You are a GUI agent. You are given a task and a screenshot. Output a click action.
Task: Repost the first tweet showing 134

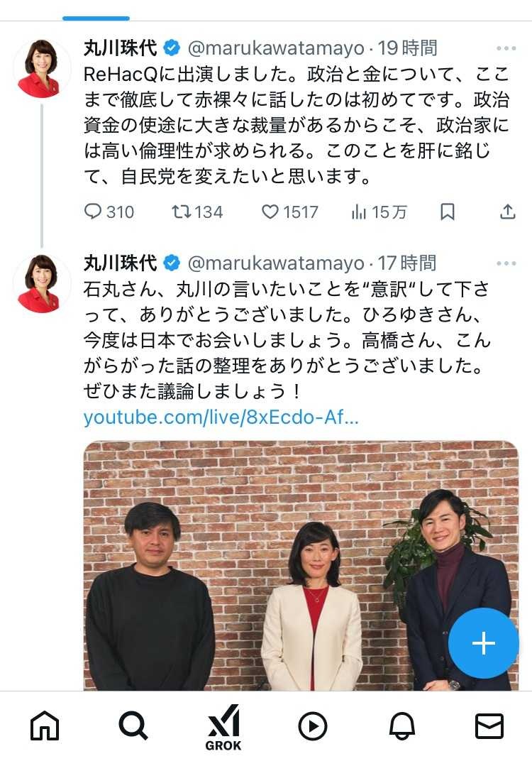pyautogui.click(x=197, y=212)
